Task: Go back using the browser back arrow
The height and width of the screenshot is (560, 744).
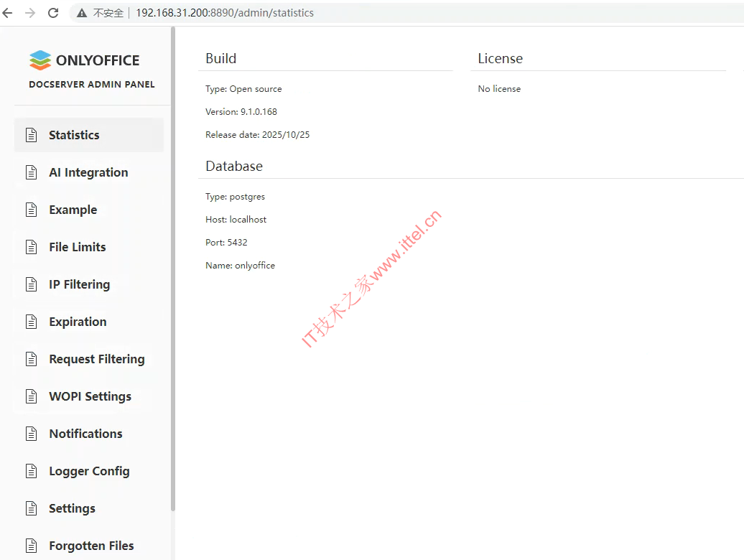Action: tap(8, 13)
